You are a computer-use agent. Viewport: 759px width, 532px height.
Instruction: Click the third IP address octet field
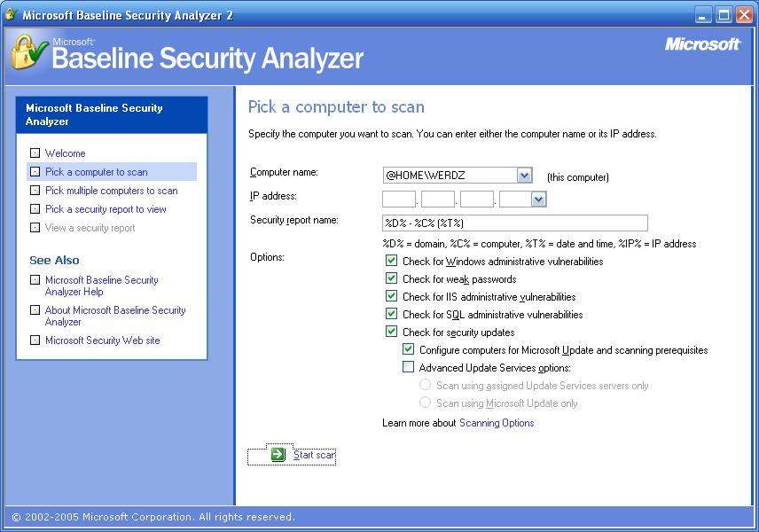(x=477, y=199)
